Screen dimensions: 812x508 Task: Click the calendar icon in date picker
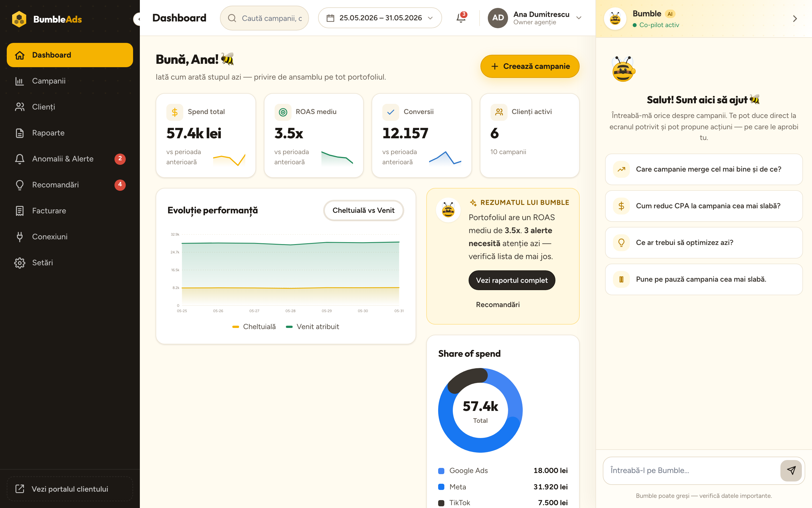[x=330, y=18]
